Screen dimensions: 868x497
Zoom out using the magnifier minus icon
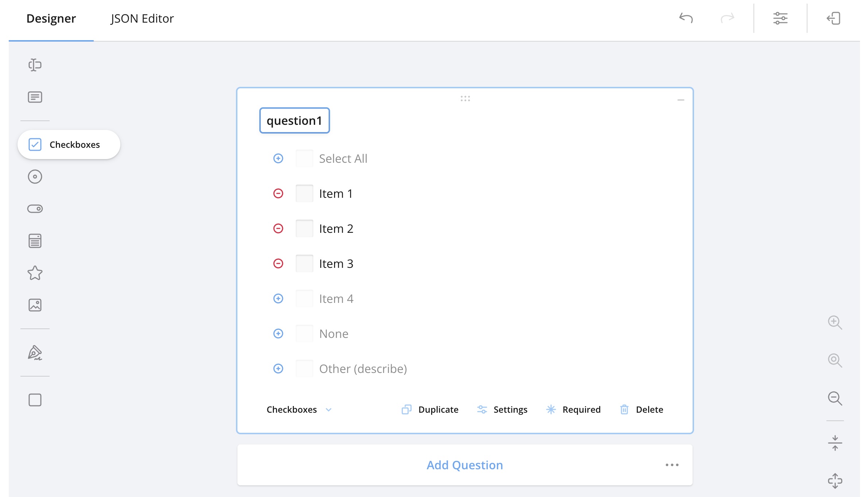tap(835, 398)
